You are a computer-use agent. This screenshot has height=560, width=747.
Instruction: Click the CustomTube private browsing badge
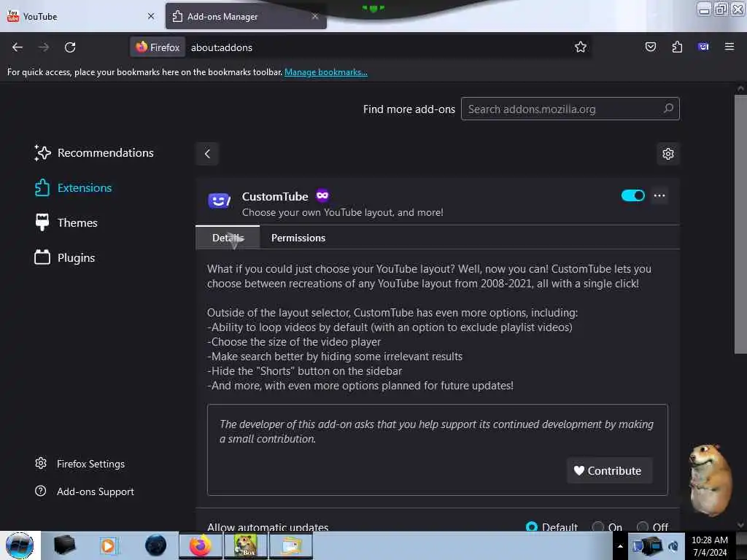[322, 195]
